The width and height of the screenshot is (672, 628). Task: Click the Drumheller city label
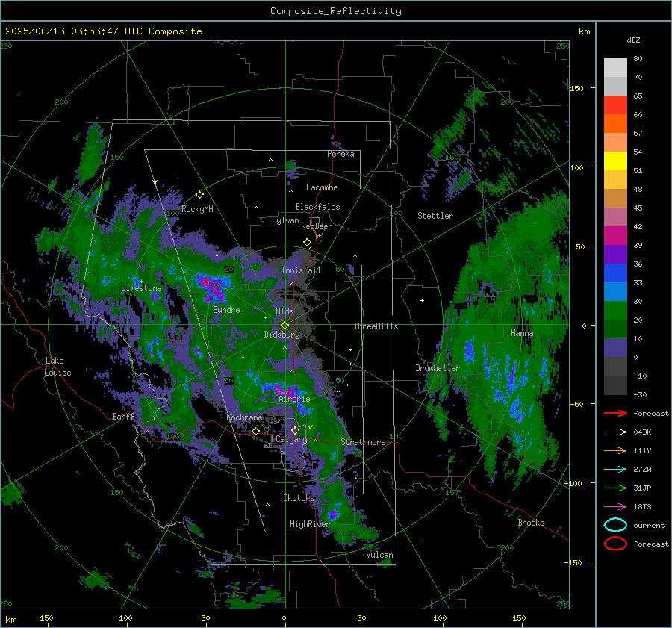pos(438,368)
